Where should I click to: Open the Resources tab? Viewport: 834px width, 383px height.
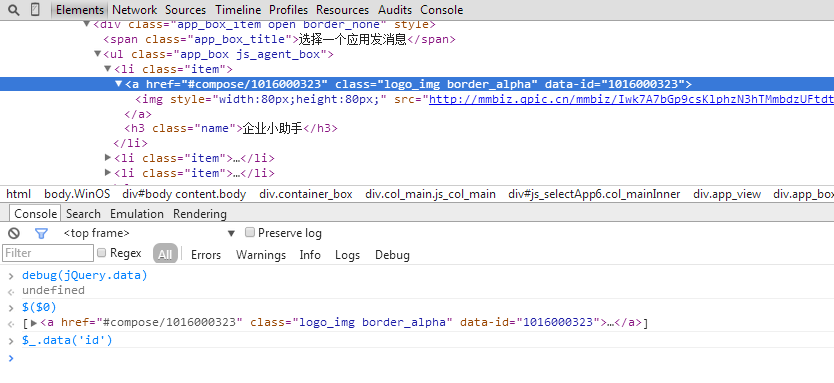point(343,10)
